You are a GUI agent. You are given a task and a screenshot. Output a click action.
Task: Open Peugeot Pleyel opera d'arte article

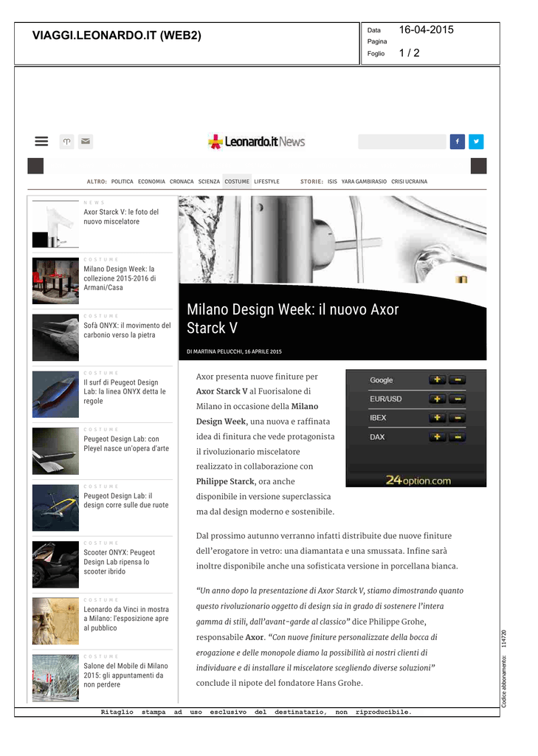point(126,444)
